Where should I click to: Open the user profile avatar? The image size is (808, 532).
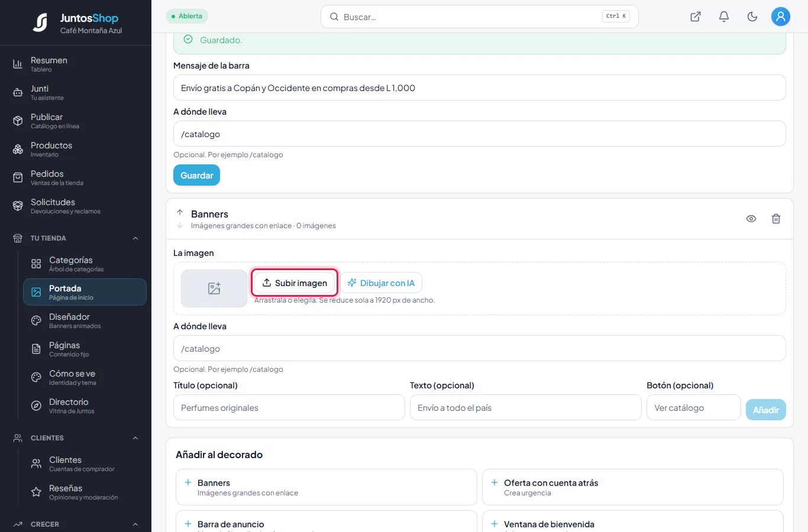(x=781, y=17)
